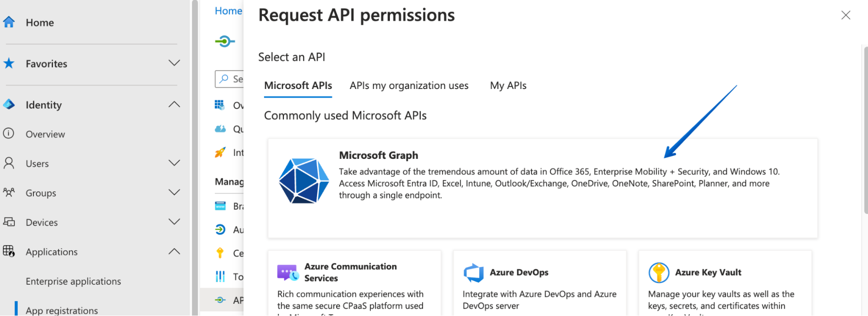
Task: Click the API permissions icon in resource menu
Action: pyautogui.click(x=220, y=300)
